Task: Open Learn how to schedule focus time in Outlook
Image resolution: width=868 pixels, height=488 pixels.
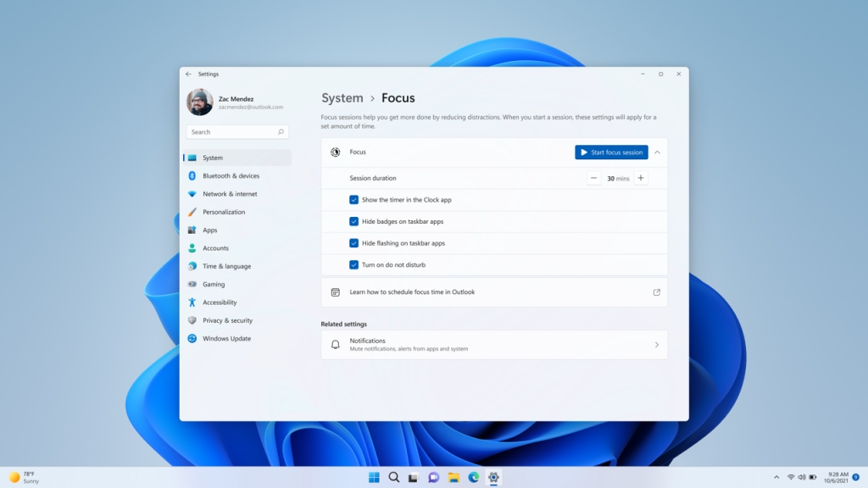Action: pos(494,291)
